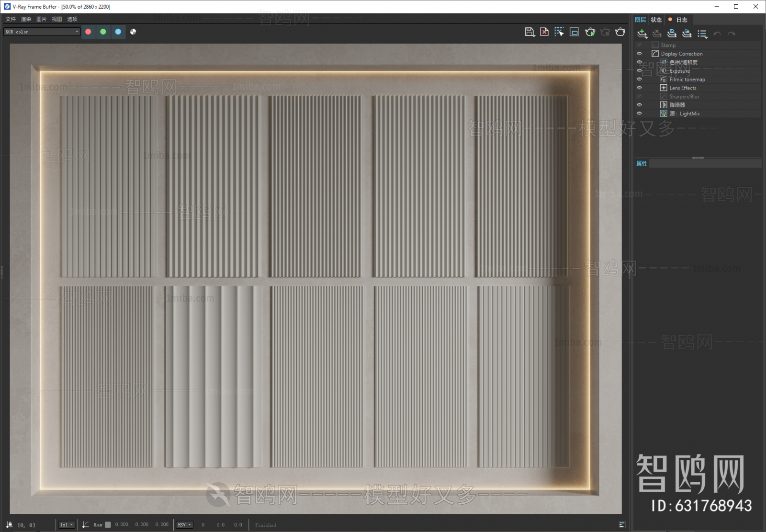Screen dimensions: 766x532
Task: Toggle Filmic tonemap visibility eye
Action: [639, 79]
